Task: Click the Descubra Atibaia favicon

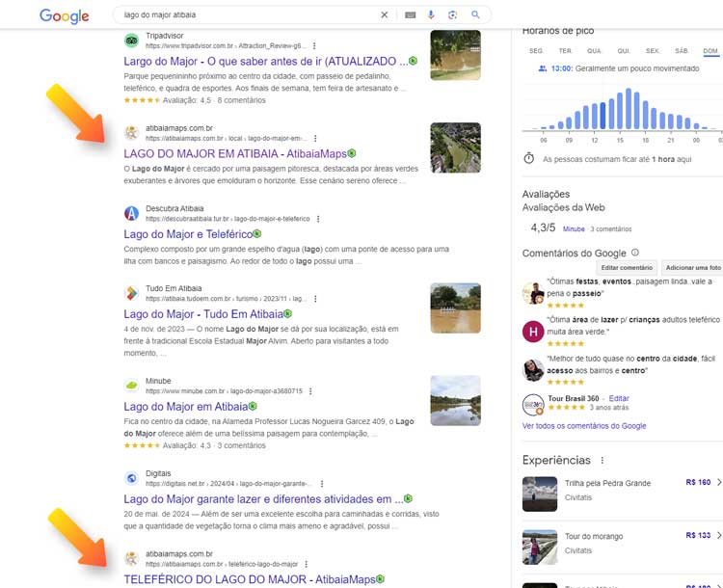Action: pyautogui.click(x=131, y=213)
